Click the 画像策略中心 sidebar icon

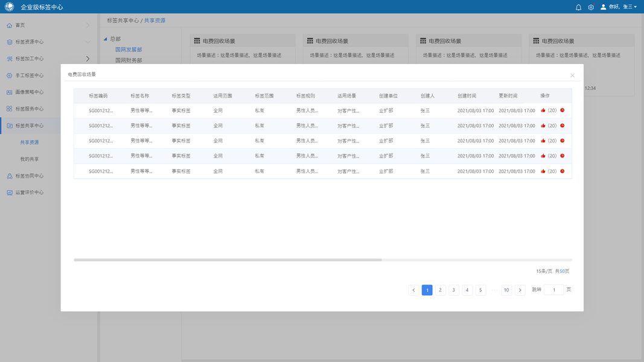10,92
